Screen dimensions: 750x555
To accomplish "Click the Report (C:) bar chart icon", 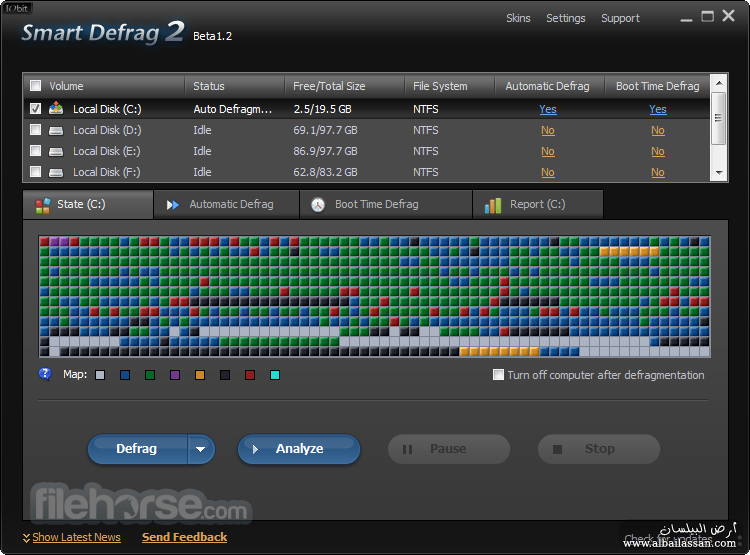I will (x=493, y=205).
